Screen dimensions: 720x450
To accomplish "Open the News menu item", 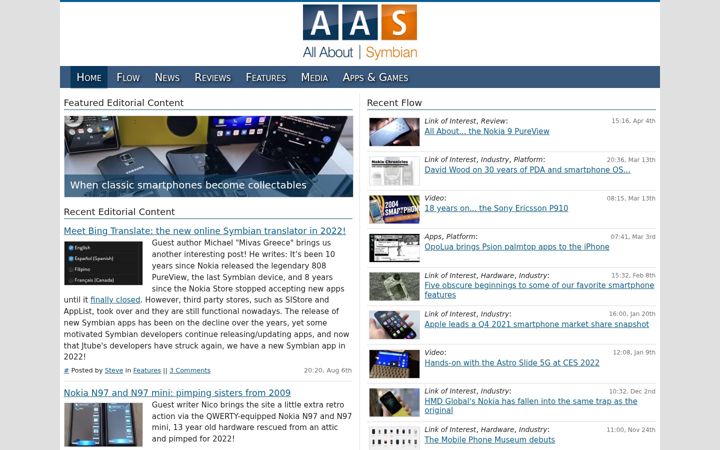I will 167,77.
